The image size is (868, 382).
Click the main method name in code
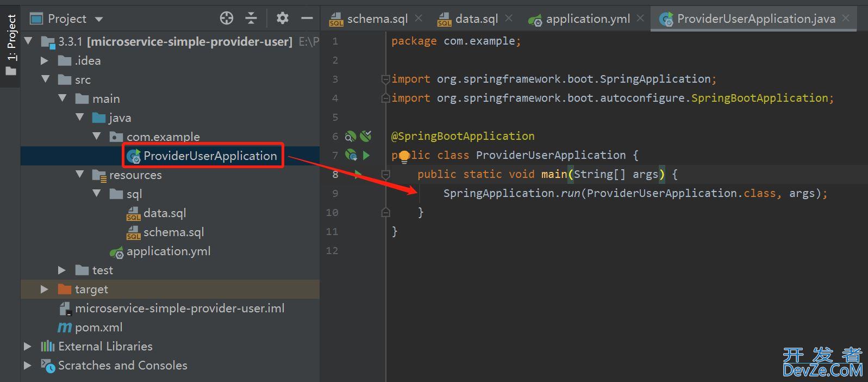[554, 174]
